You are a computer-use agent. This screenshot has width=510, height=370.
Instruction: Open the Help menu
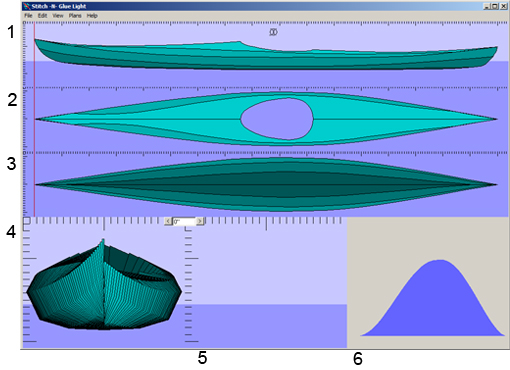92,16
